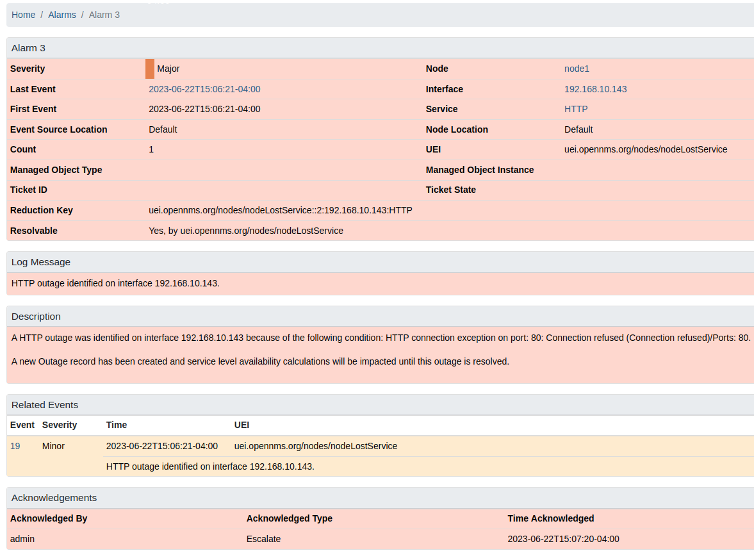
Task: View related event 19 details
Action: (x=15, y=446)
